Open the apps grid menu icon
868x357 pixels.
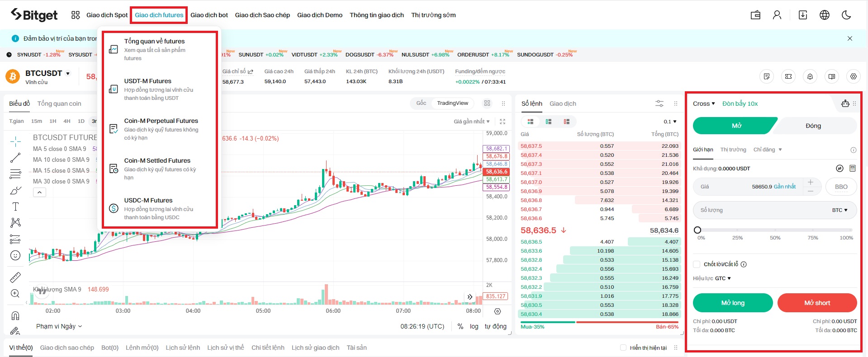76,15
